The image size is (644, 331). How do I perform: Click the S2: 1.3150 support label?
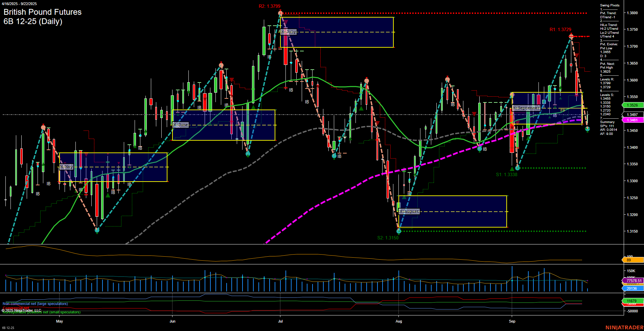coord(387,238)
